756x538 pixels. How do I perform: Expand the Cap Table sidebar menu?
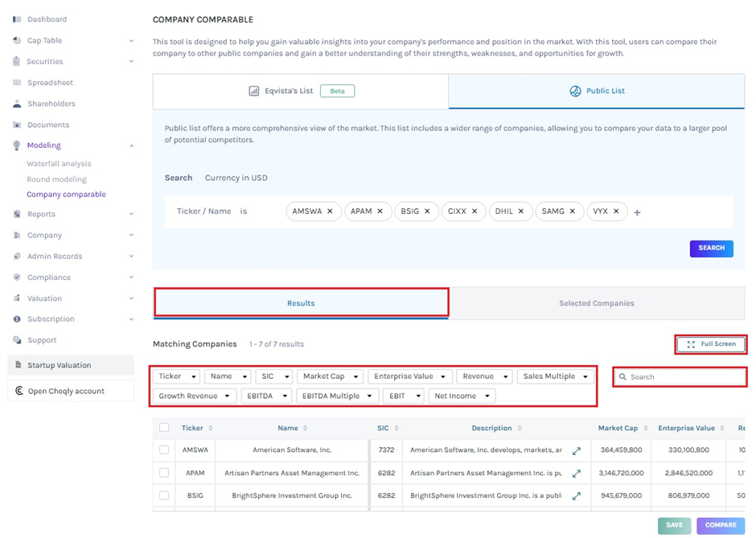click(x=131, y=40)
